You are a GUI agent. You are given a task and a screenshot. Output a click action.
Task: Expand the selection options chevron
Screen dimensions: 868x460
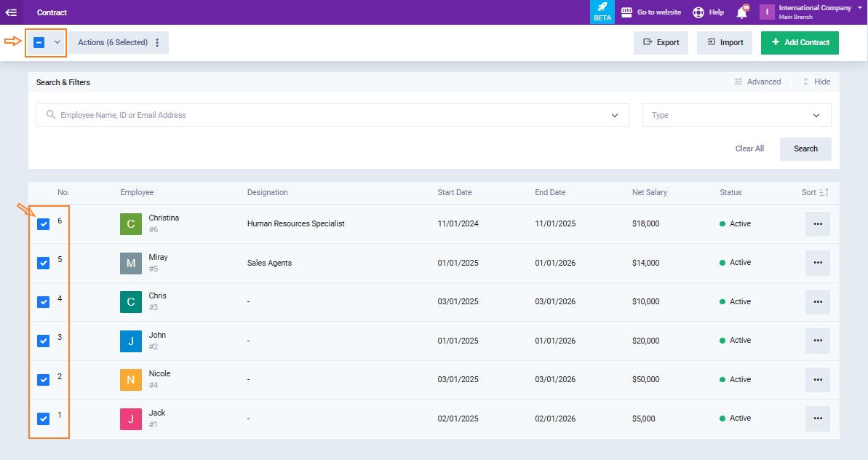pyautogui.click(x=57, y=43)
